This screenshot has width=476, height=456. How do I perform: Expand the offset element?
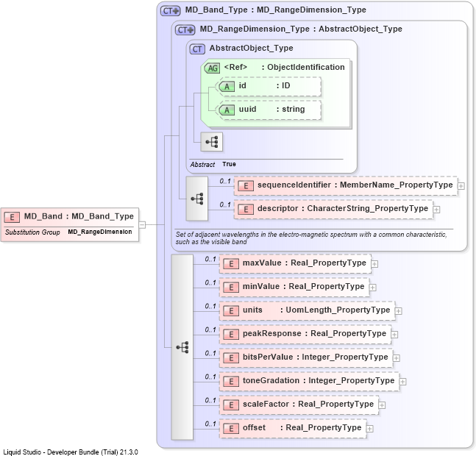click(369, 429)
